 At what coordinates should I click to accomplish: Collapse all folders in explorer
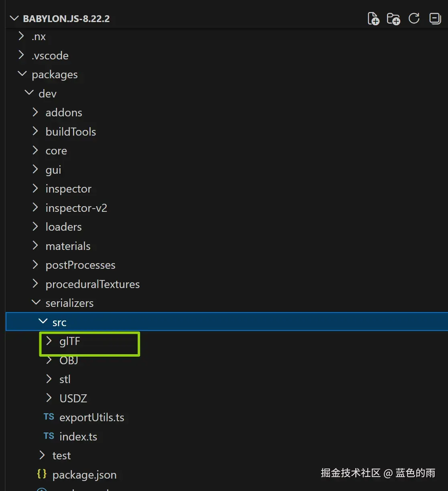coord(435,18)
